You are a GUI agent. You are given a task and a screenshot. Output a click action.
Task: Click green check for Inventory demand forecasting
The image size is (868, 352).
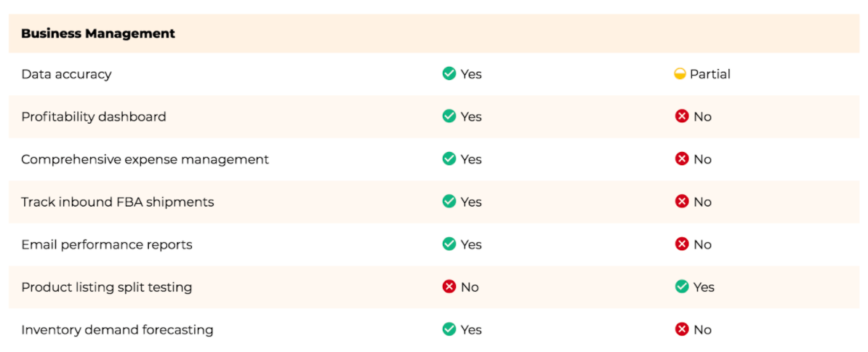(x=449, y=329)
